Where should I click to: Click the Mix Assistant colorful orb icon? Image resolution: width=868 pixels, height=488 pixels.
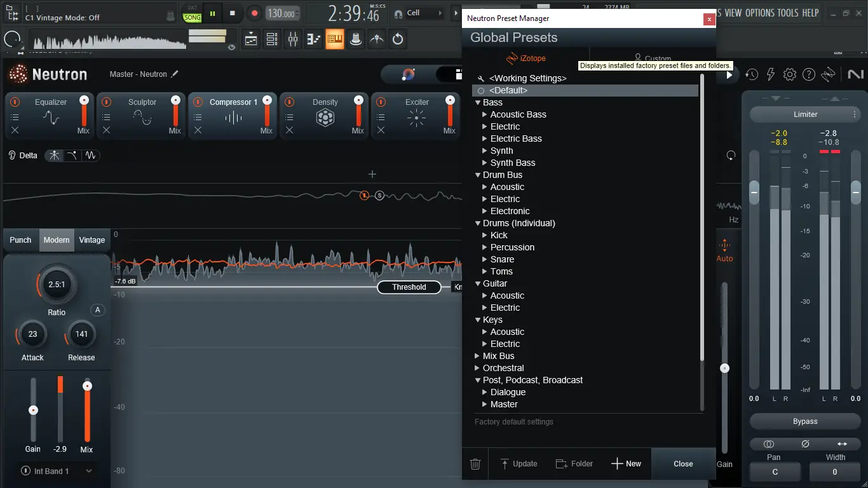click(409, 74)
